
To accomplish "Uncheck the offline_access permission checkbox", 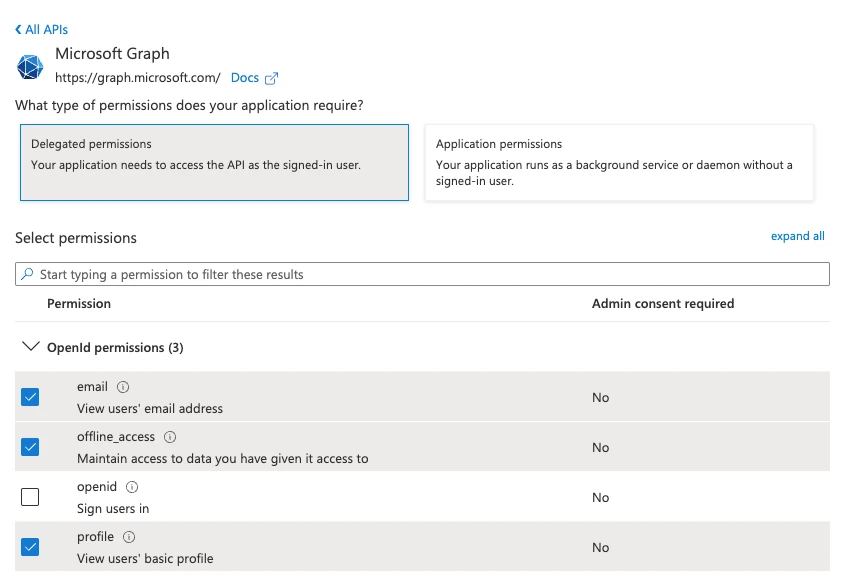I will 30,447.
